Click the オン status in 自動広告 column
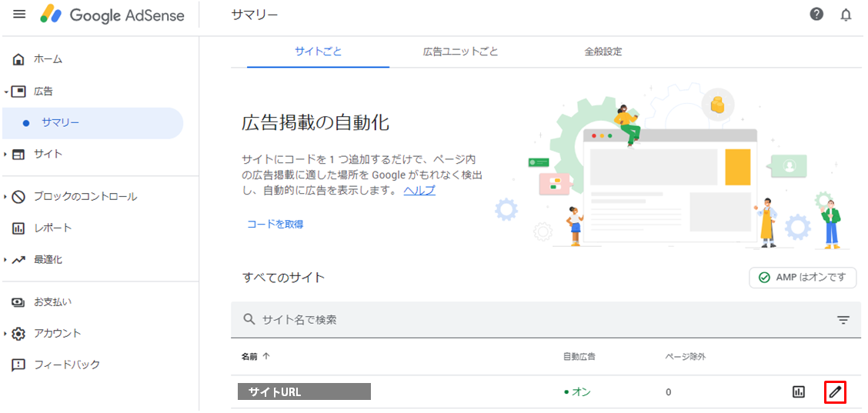Image resolution: width=868 pixels, height=413 pixels. (577, 392)
